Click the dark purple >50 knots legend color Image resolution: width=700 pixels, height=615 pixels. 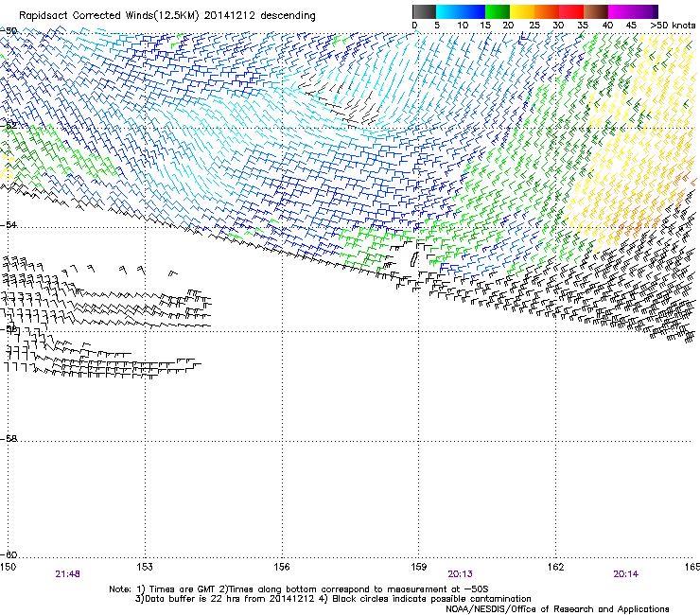coord(655,11)
